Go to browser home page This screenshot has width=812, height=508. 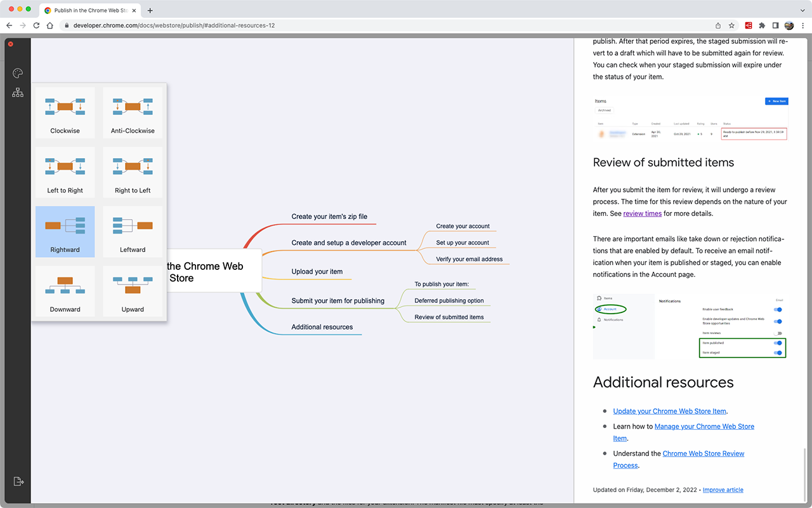pyautogui.click(x=49, y=25)
